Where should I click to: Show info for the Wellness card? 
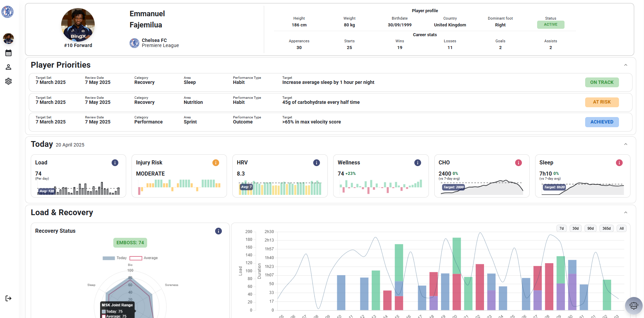418,163
